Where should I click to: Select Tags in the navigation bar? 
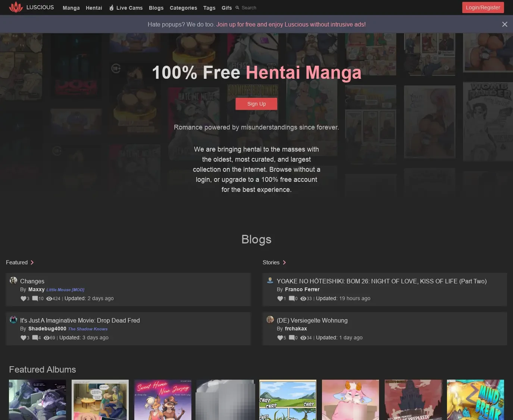[x=209, y=8]
